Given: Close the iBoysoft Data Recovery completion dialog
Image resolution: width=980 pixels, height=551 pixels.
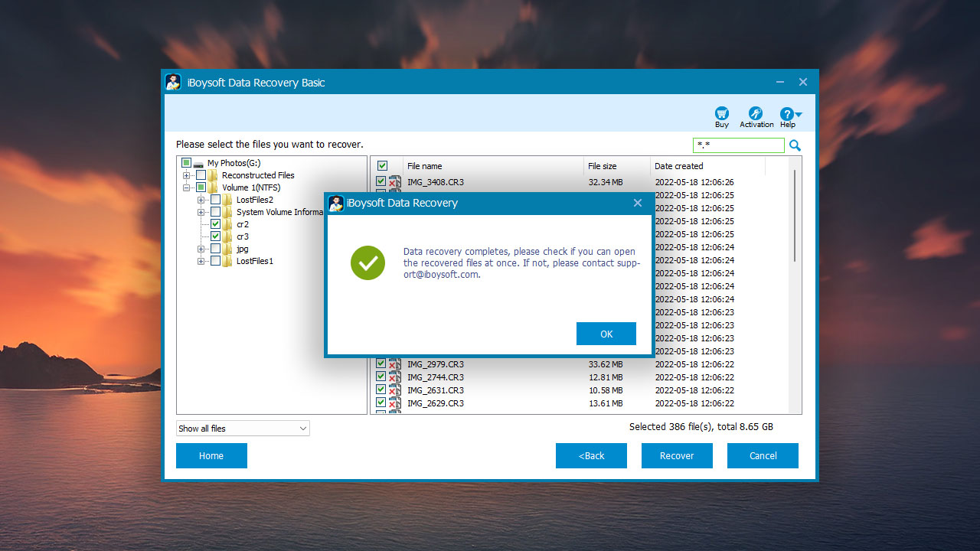Looking at the screenshot, I should click(637, 203).
